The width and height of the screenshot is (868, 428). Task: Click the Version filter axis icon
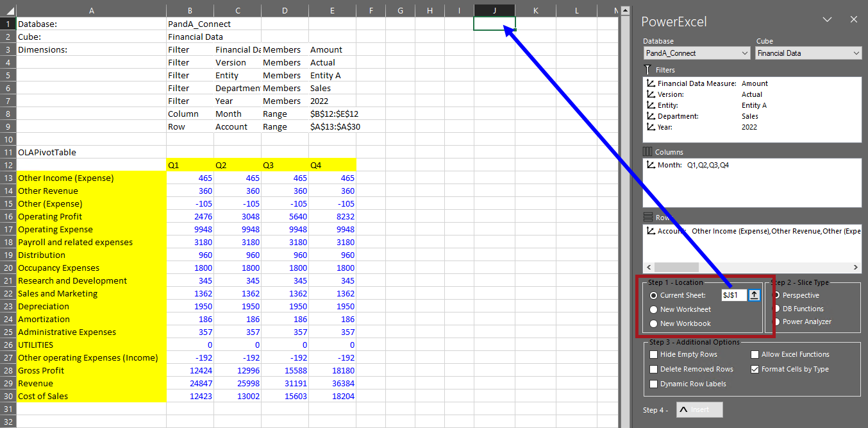(651, 94)
